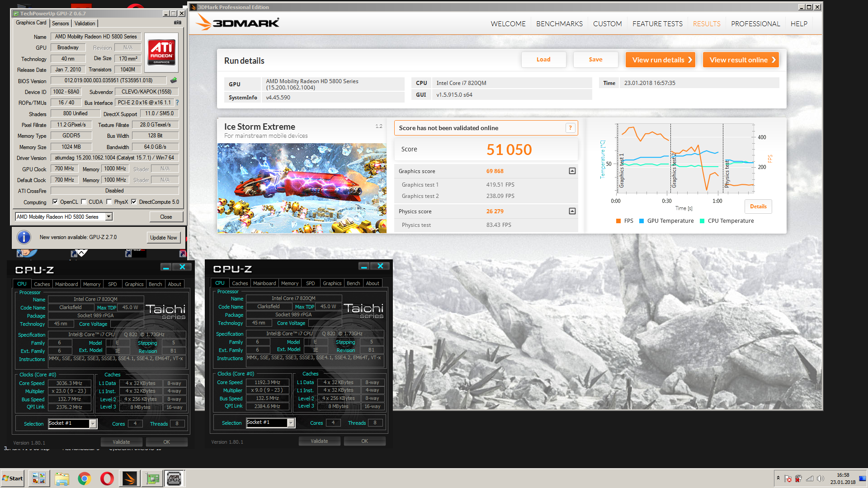Click the score validation help icon
This screenshot has height=488, width=868.
click(x=570, y=128)
